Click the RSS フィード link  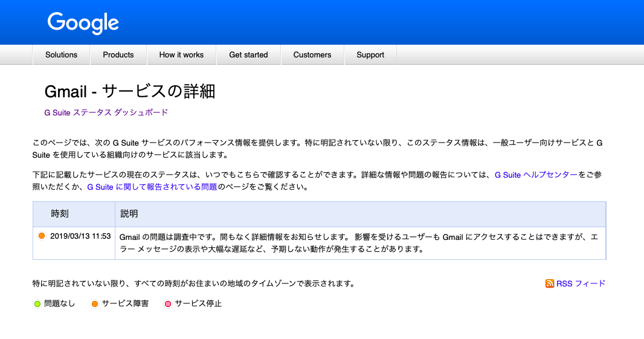click(581, 283)
